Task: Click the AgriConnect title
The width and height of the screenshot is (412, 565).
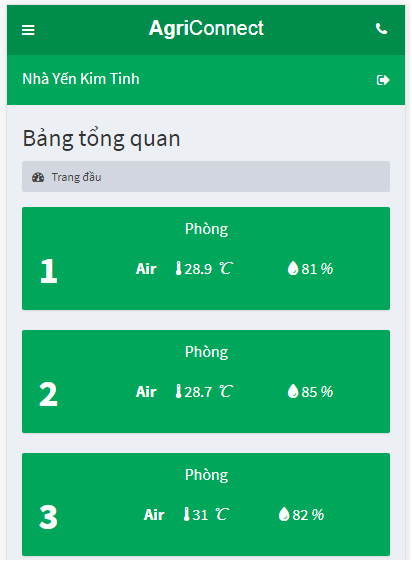Action: coord(207,28)
